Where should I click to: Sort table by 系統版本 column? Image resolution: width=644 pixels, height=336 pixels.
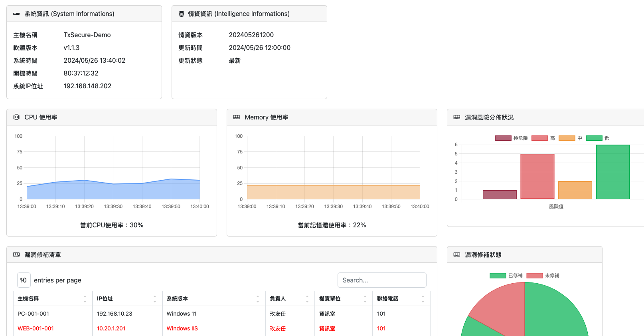(x=213, y=298)
